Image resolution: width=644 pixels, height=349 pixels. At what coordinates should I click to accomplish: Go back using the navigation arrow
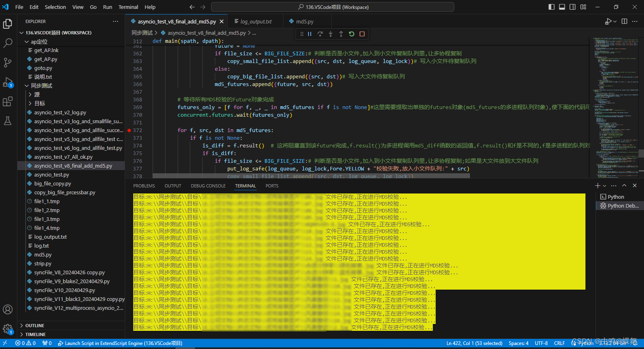coord(192,7)
